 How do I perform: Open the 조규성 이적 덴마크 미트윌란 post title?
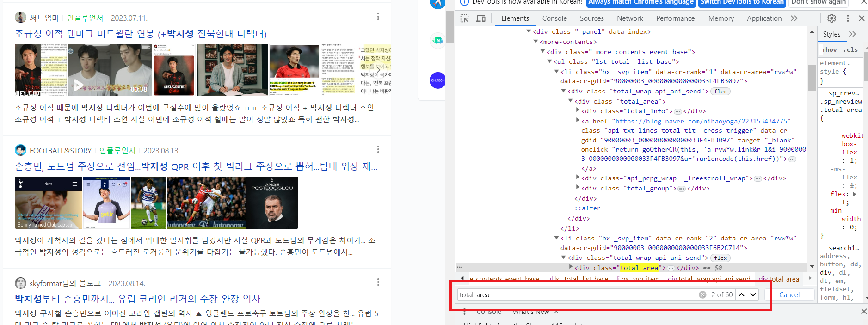click(141, 34)
